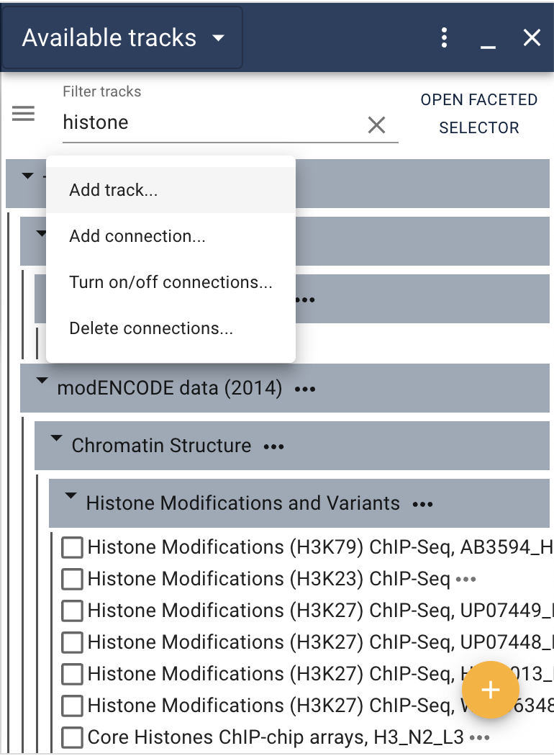Collapse Histone Modifications and Variants category
This screenshot has width=554, height=756.
[71, 496]
